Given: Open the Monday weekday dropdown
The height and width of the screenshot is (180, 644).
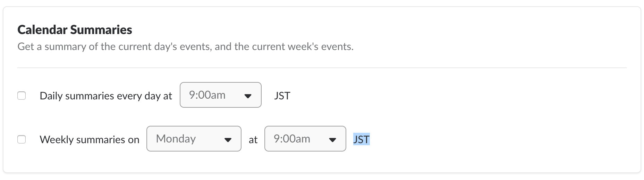Looking at the screenshot, I should [x=194, y=139].
